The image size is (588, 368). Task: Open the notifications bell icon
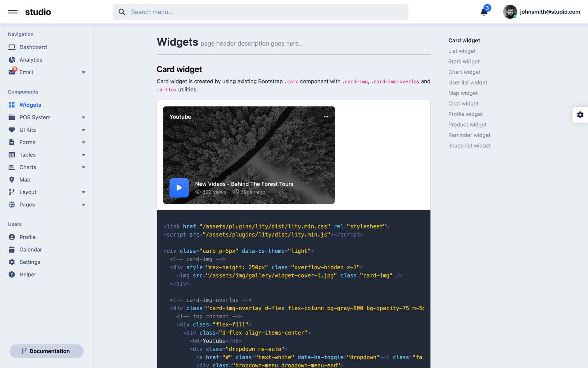484,12
